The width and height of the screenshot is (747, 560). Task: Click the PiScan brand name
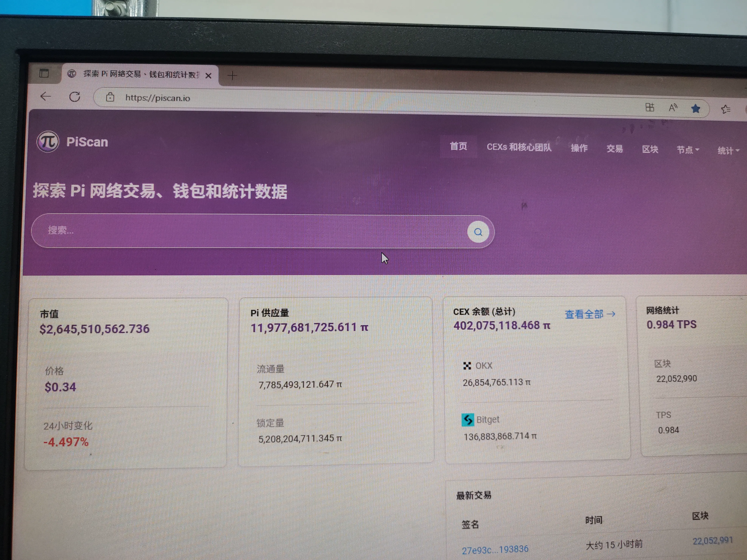click(87, 142)
